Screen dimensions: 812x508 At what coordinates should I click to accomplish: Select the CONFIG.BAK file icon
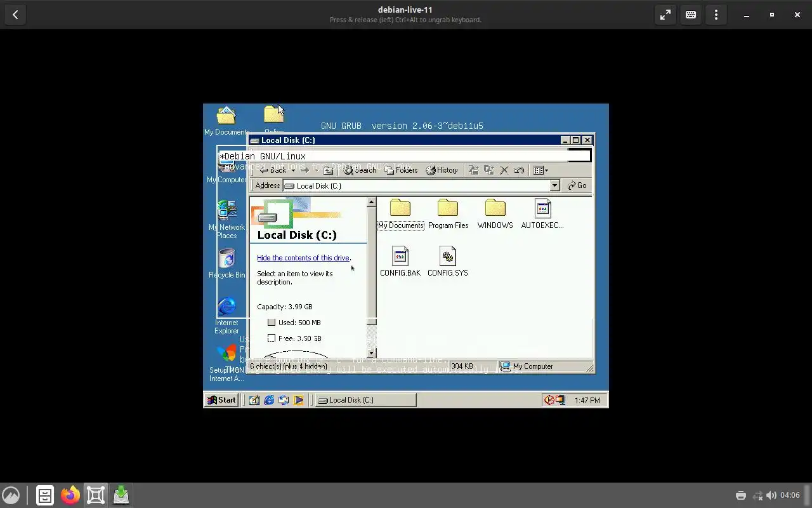point(400,262)
